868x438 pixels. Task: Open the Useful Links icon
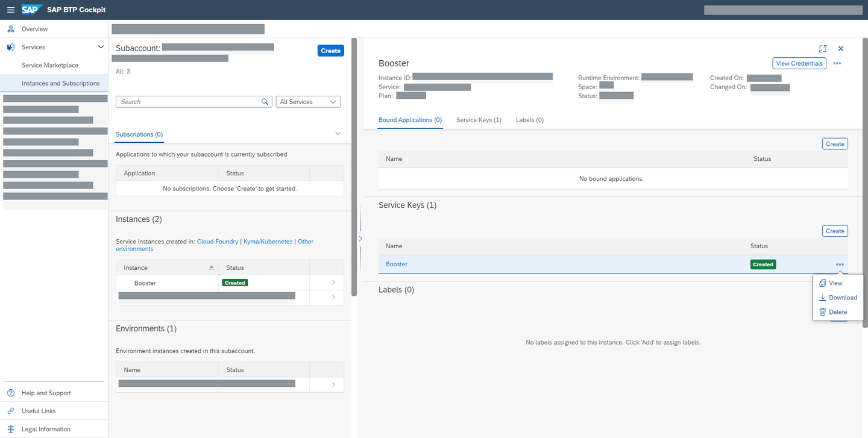pos(11,411)
